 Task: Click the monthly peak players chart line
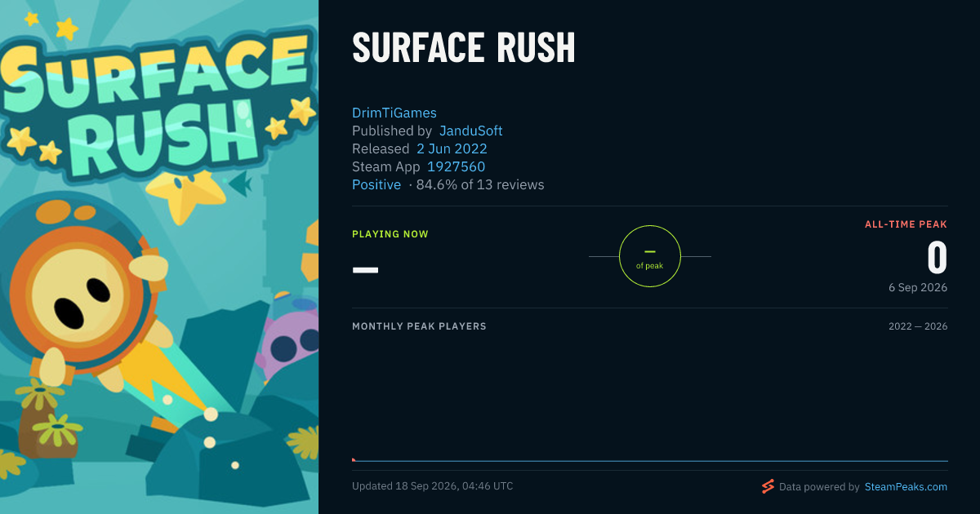pyautogui.click(x=650, y=461)
